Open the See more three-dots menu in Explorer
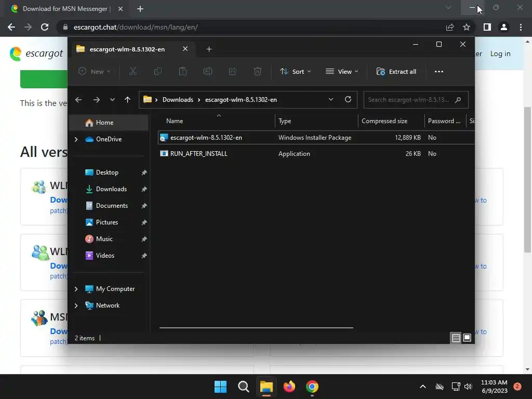Viewport: 532px width, 399px height. coord(438,72)
